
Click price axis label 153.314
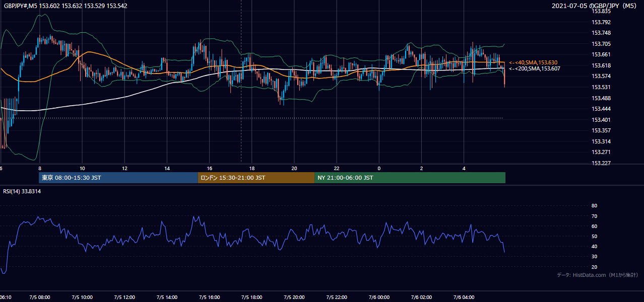[x=601, y=141]
